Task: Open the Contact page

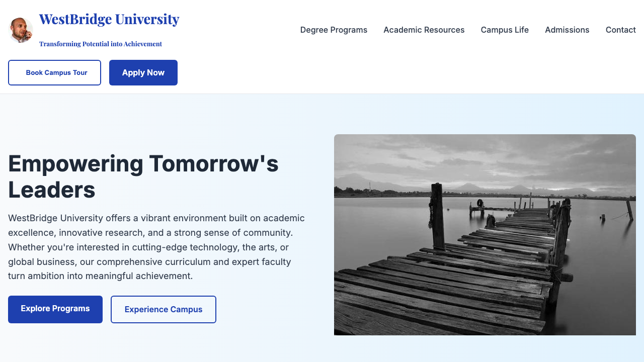Action: (x=620, y=30)
